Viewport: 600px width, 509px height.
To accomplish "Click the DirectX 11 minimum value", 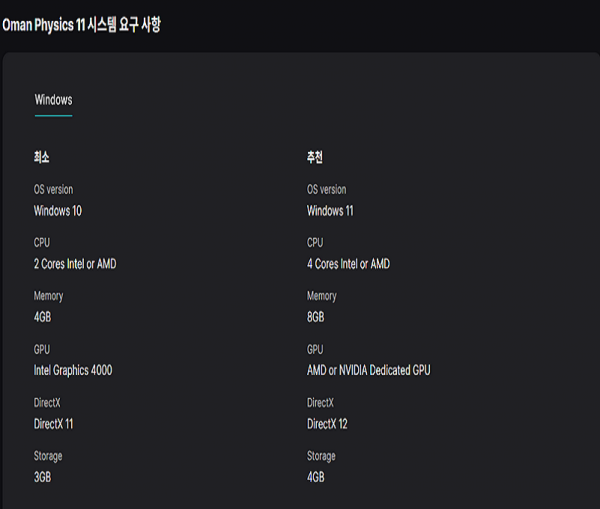I will (54, 424).
